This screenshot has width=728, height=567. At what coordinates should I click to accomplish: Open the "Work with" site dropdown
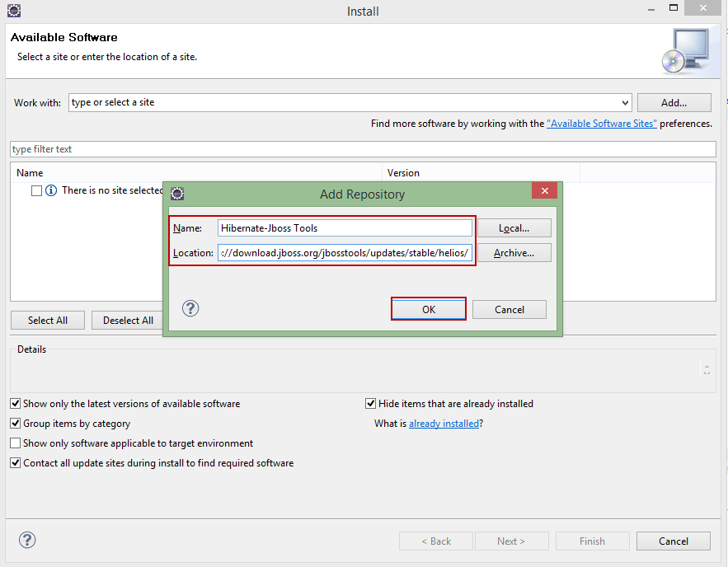point(624,102)
